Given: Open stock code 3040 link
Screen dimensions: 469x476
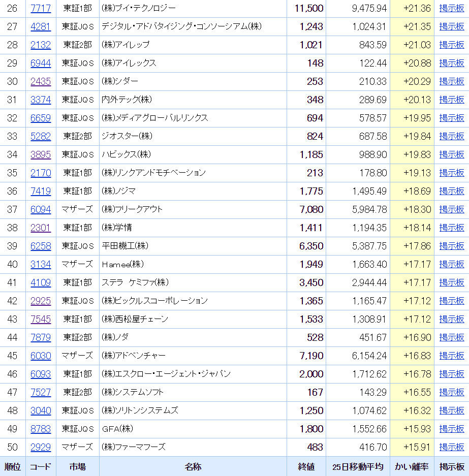Looking at the screenshot, I should click(41, 410).
